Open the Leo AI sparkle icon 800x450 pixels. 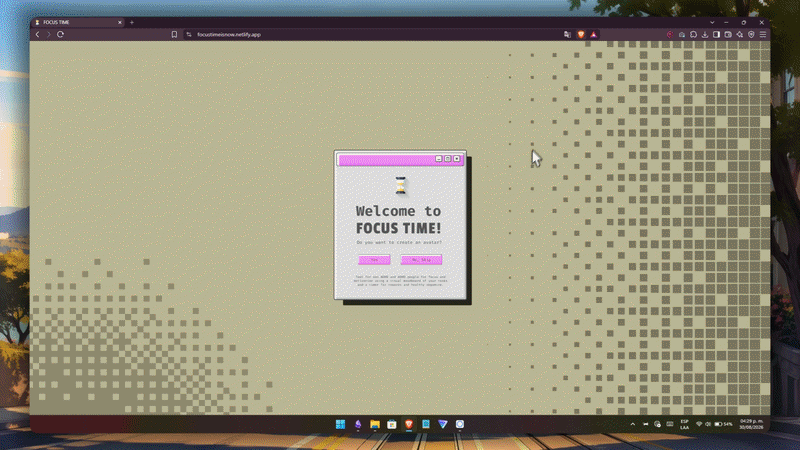tap(740, 34)
